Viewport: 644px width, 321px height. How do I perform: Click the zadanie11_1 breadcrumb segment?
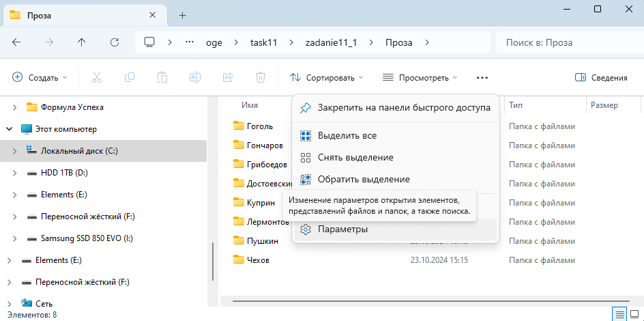point(331,42)
